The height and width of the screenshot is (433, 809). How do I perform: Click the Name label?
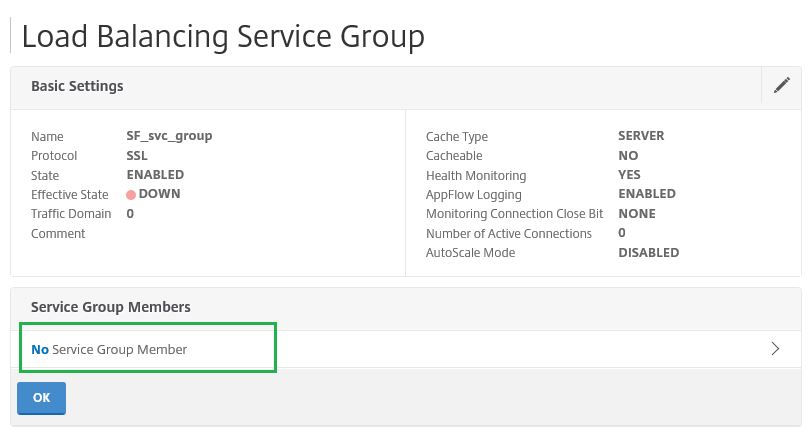click(x=47, y=137)
